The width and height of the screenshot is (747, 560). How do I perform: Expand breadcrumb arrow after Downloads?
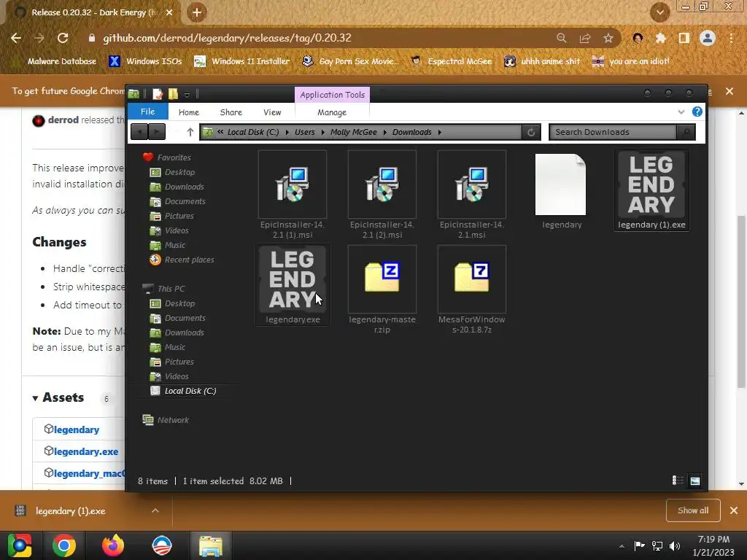coord(439,132)
